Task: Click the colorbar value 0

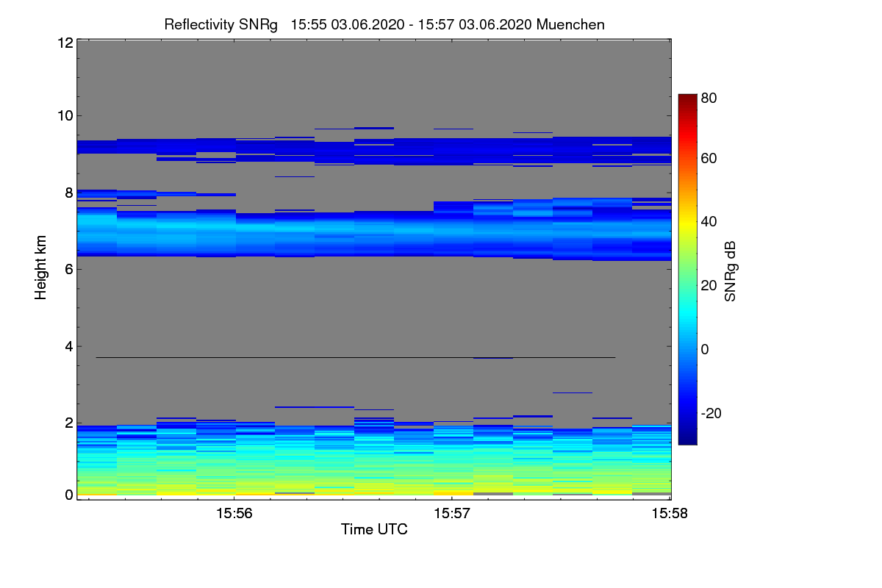Action: pyautogui.click(x=706, y=349)
